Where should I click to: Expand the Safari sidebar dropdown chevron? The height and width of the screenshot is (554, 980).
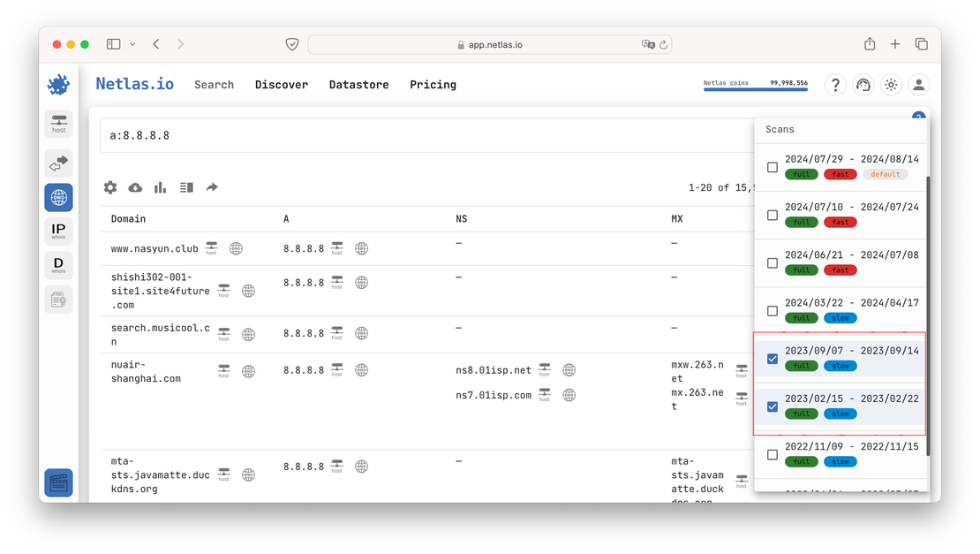coord(132,44)
